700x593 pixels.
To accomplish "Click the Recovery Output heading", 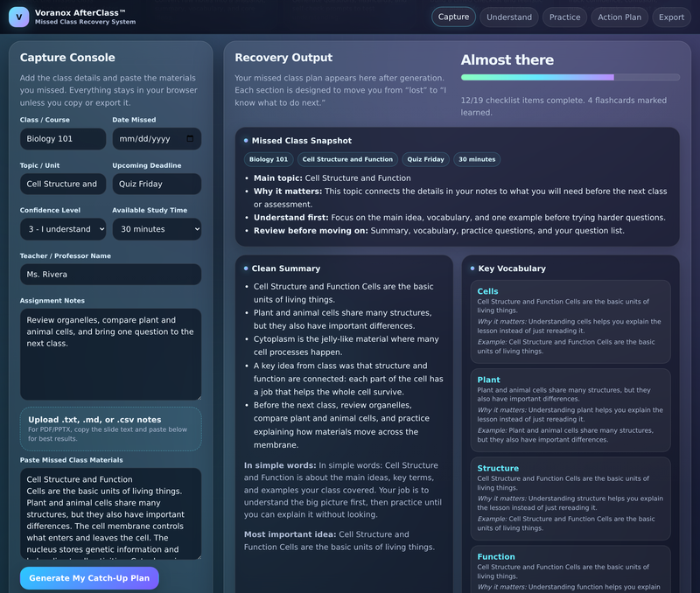I will coord(283,58).
